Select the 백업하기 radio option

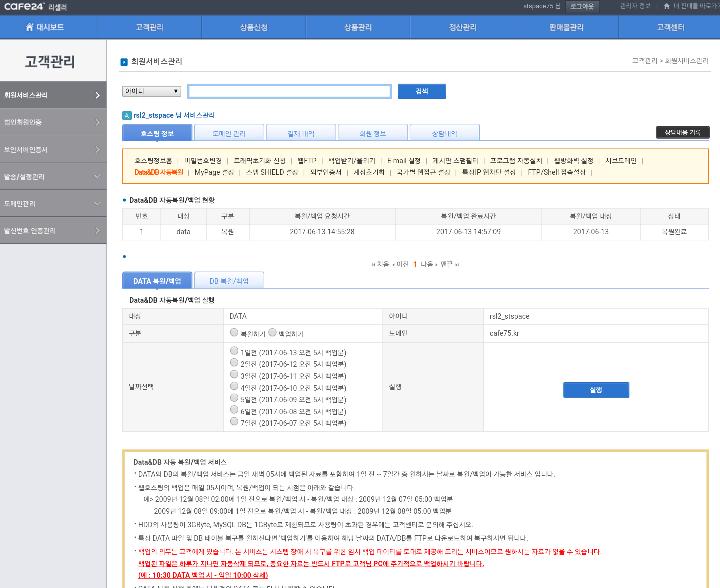click(272, 332)
